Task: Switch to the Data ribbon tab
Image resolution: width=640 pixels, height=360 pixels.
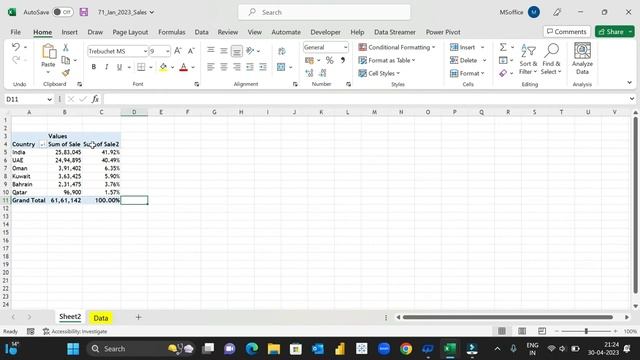Action: (x=201, y=32)
